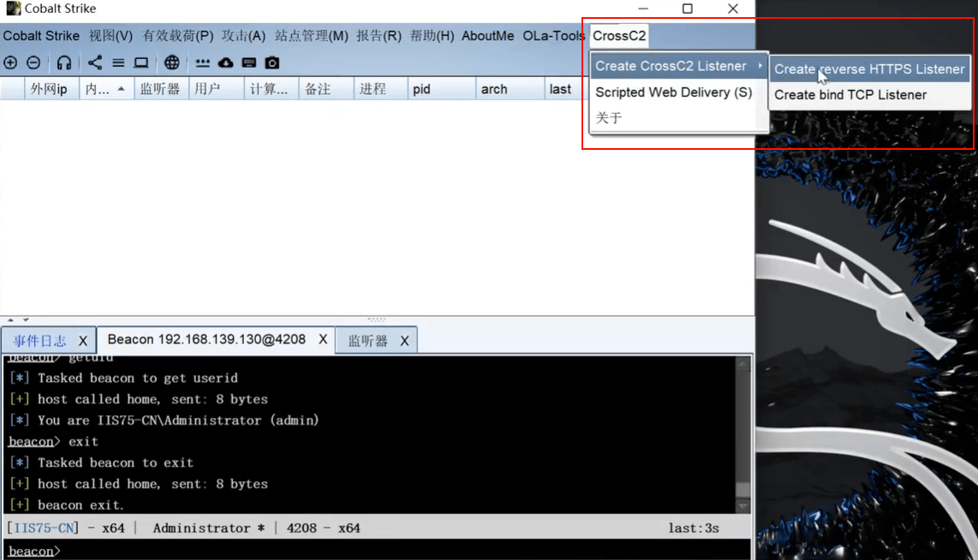
Task: Click the connect plus toolbar icon
Action: point(10,63)
